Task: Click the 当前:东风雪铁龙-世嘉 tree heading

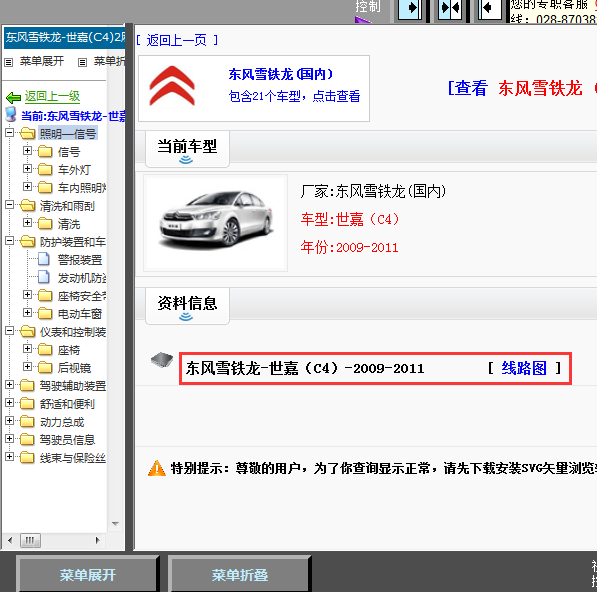Action: [73, 116]
